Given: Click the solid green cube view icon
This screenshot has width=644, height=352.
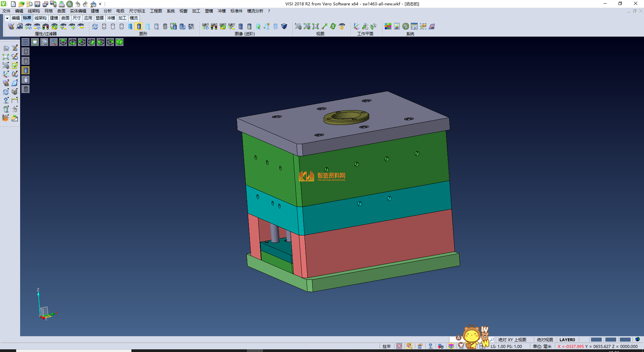Looking at the screenshot, I should pos(119,42).
